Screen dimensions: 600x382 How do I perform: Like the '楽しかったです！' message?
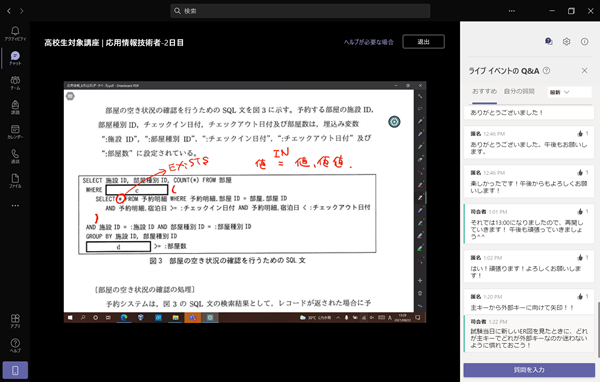580,173
